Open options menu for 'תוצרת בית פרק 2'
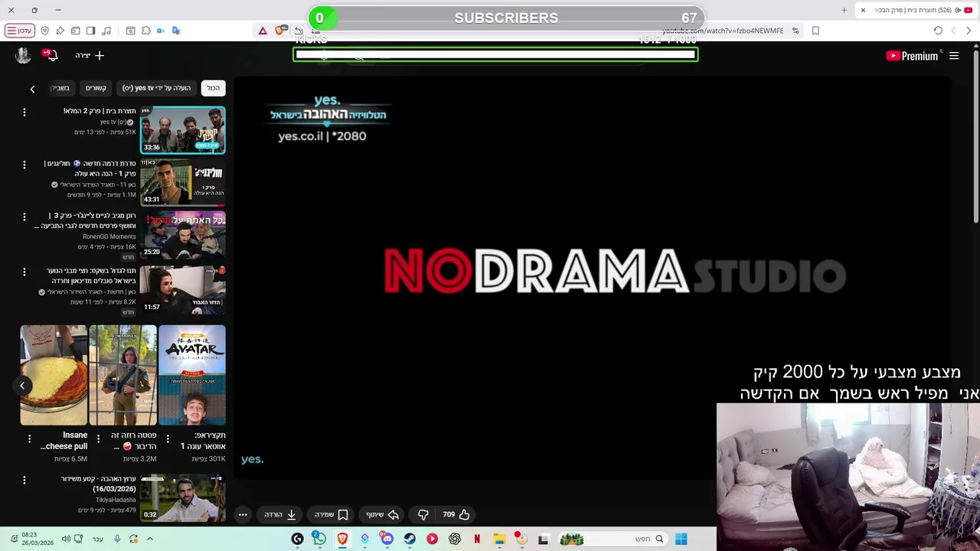The height and width of the screenshot is (551, 980). (x=24, y=112)
